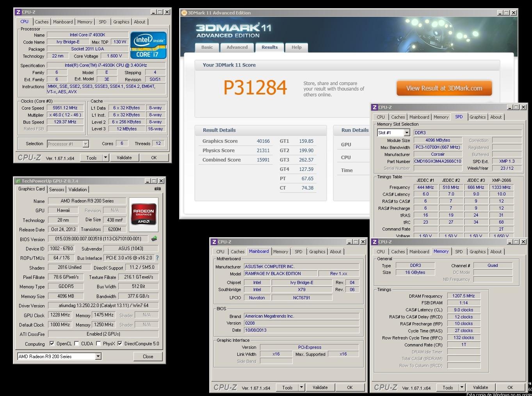Viewport: 532px width, 396px height.
Task: Click the Memory Size 4096 MB value
Action: coord(66,296)
